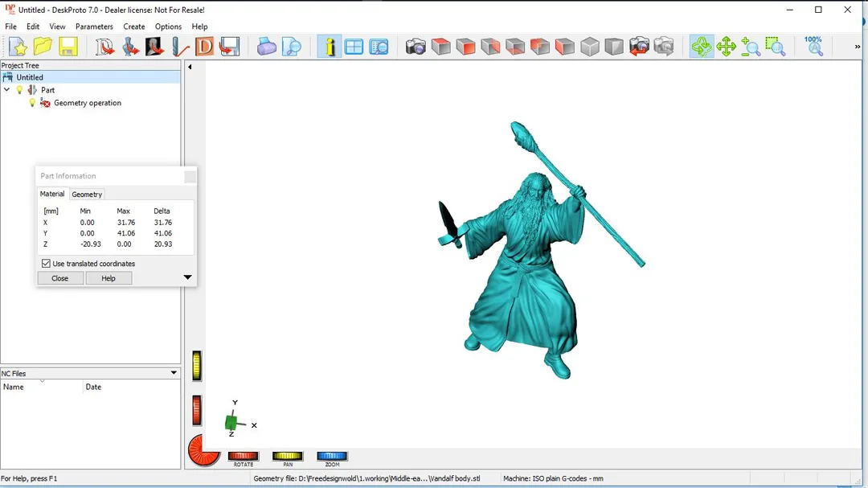Select the view cube with red top face
This screenshot has height=488, width=868.
point(440,47)
